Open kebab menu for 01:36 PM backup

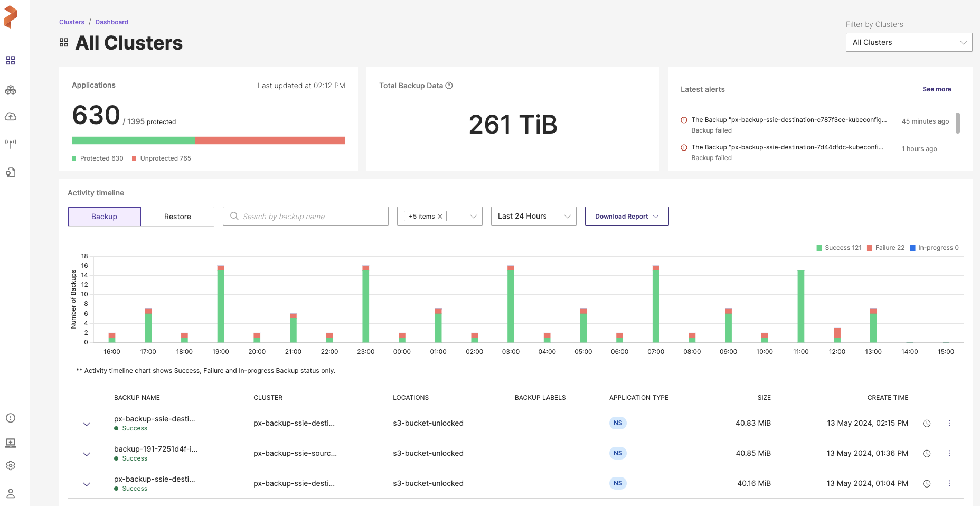pyautogui.click(x=949, y=453)
